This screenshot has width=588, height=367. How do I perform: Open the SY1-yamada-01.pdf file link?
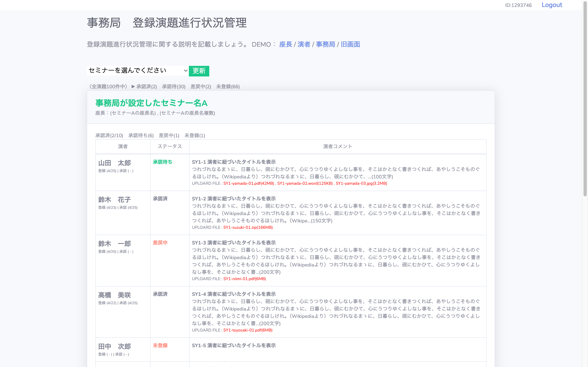pyautogui.click(x=248, y=183)
